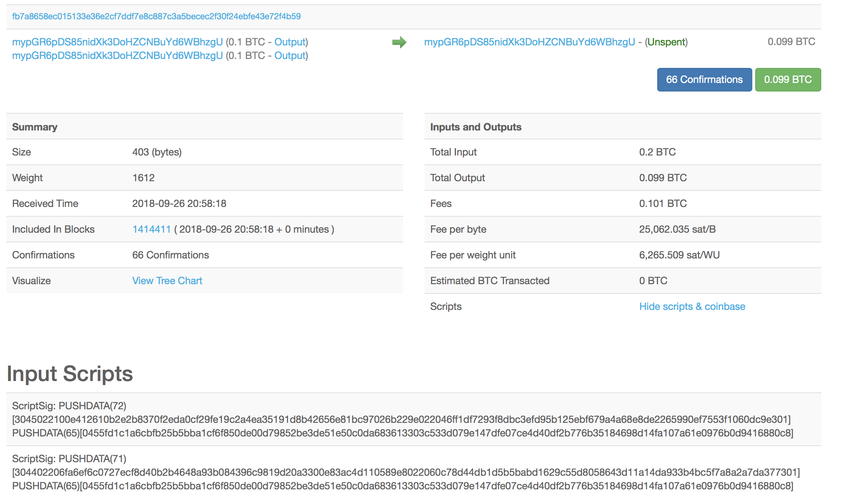Select first script's PUSHDATA(65) public key line
Viewport: 852px width, 504px height.
point(403,433)
